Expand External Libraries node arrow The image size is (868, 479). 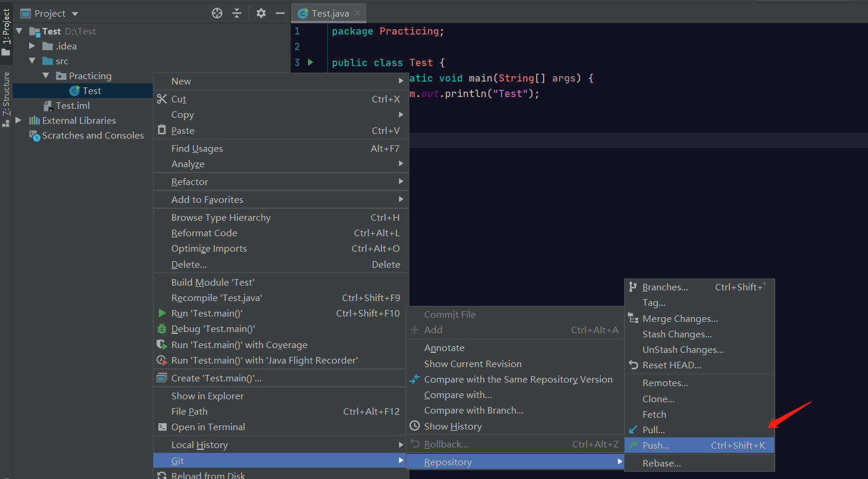19,120
